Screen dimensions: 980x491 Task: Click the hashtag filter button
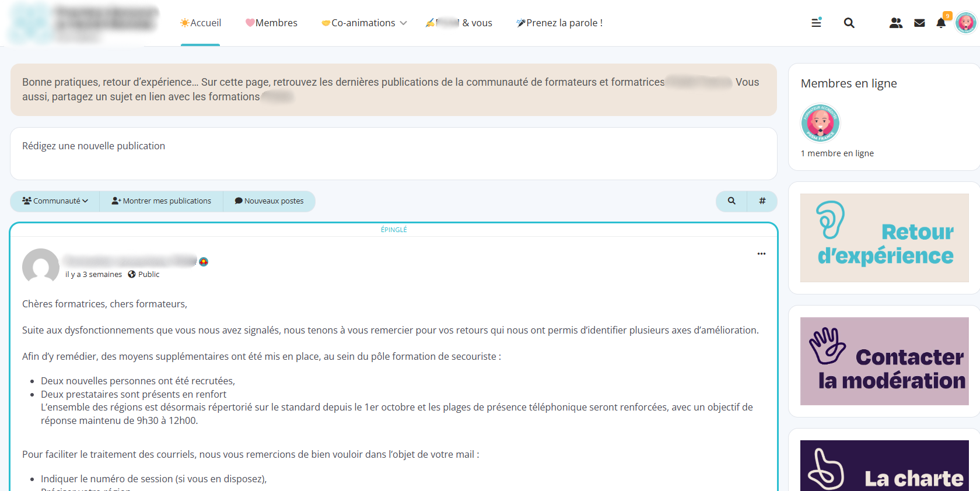click(762, 201)
